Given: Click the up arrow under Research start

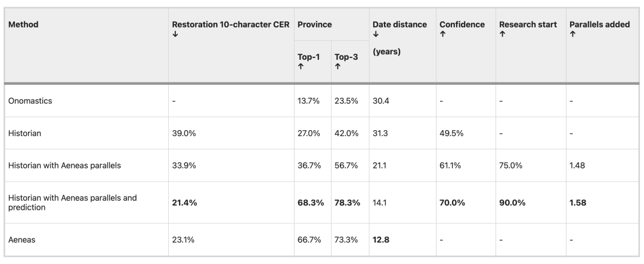Looking at the screenshot, I should 501,33.
